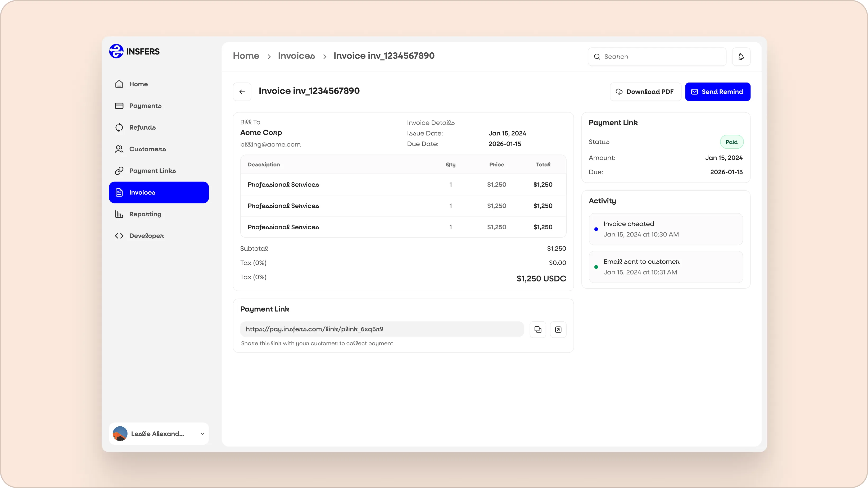The height and width of the screenshot is (488, 868).
Task: Navigate to Home breadcrumb
Action: click(246, 56)
